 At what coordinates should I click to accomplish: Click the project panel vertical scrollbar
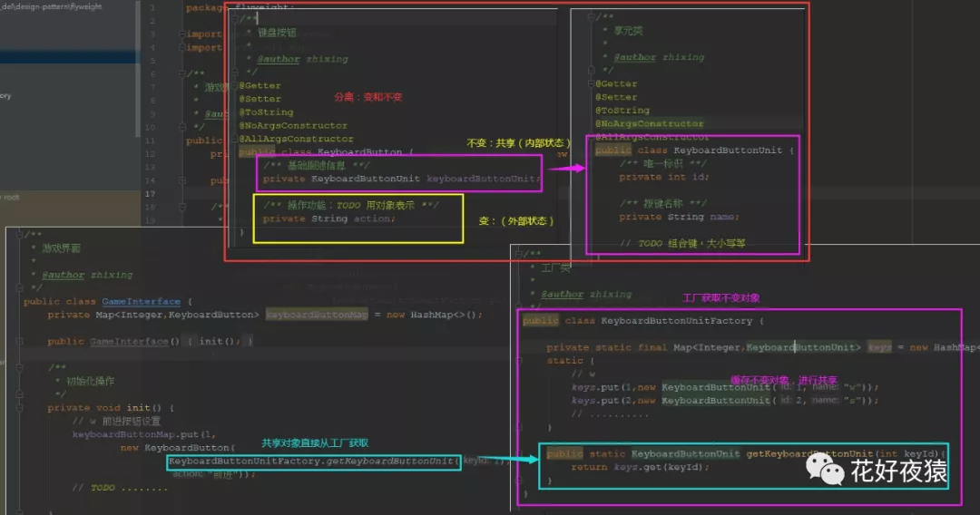point(138,69)
